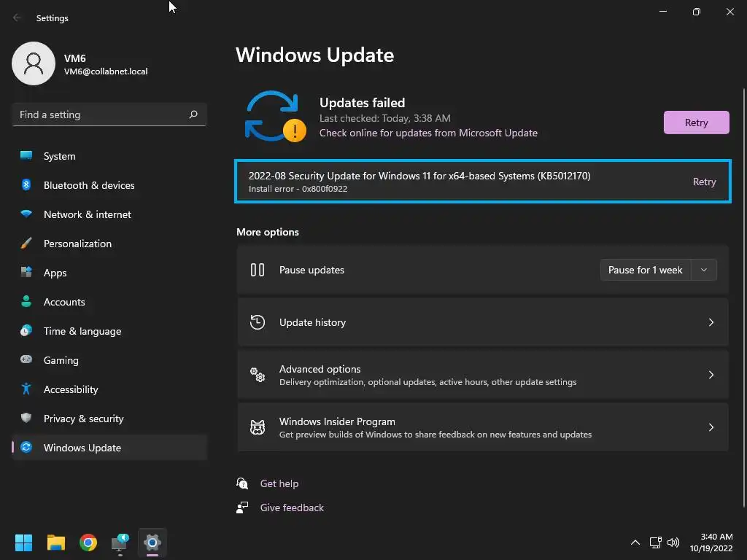Open Bluetooth & devices settings
Viewport: 747px width, 560px height.
pos(109,185)
